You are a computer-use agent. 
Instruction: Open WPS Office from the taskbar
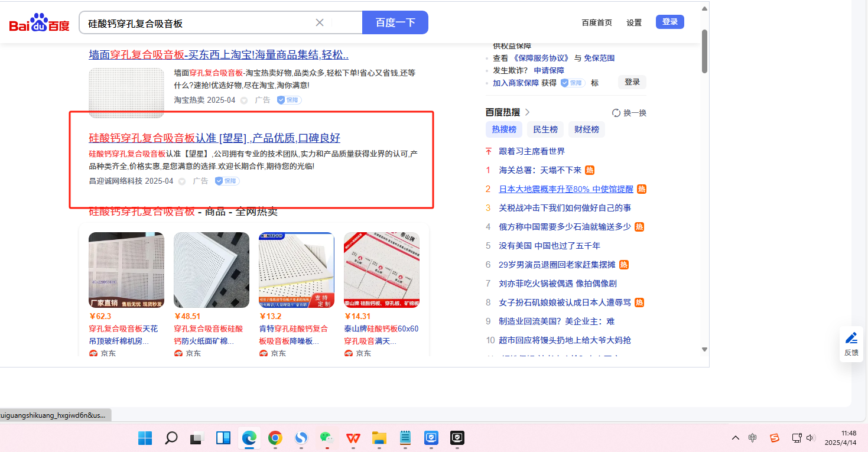(x=353, y=438)
